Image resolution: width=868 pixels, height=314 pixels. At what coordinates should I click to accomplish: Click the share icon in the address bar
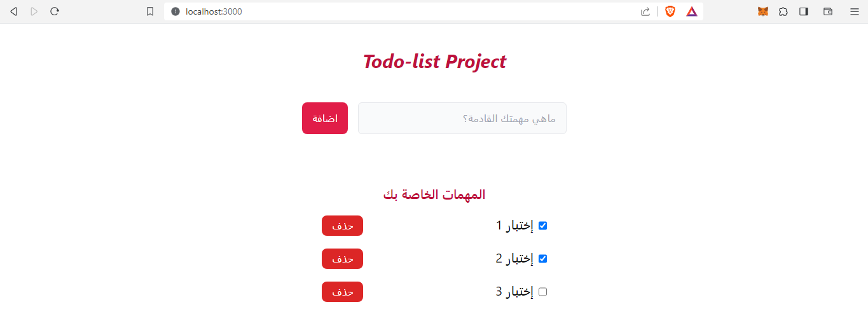pos(645,11)
